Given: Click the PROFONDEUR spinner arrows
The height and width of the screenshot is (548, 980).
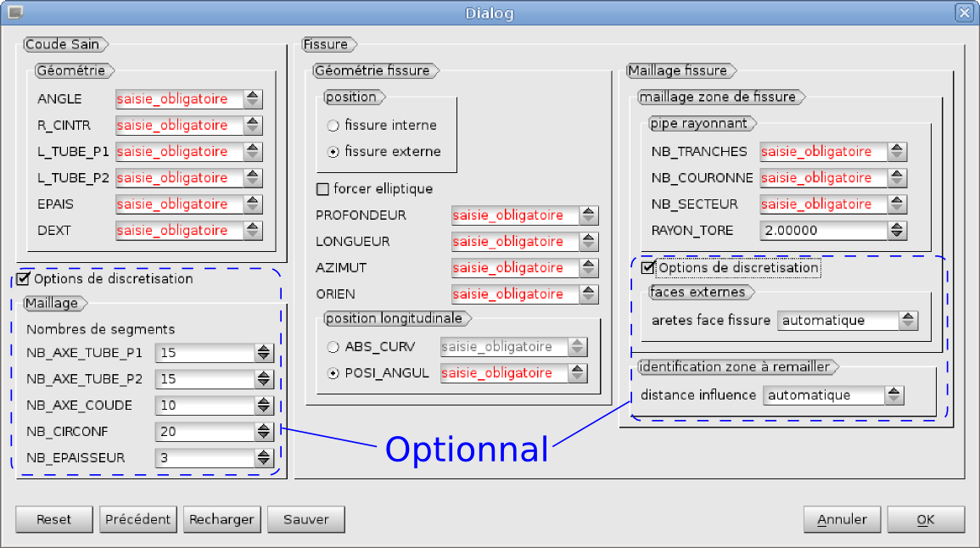Looking at the screenshot, I should coord(588,215).
